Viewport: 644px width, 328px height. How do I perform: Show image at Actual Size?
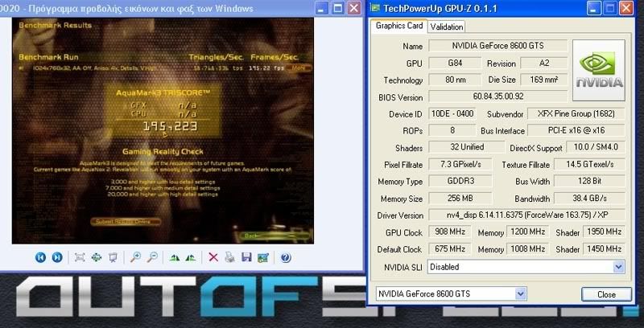click(x=97, y=257)
